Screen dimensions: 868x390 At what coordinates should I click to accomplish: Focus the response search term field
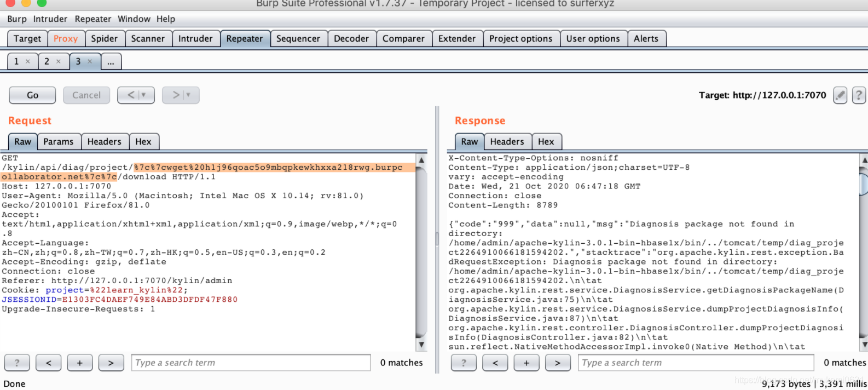point(696,363)
